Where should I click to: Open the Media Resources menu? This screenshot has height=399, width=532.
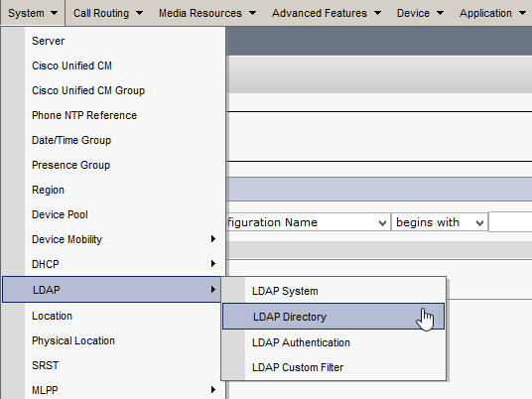tap(207, 13)
